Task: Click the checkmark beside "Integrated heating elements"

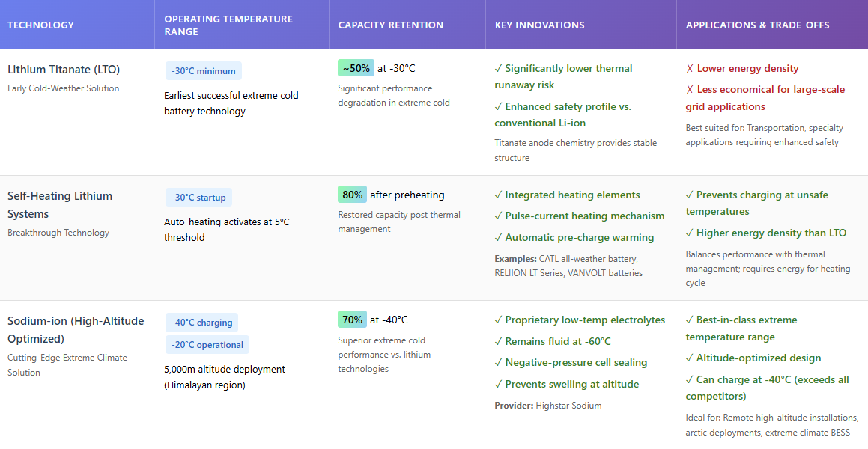Action: point(499,195)
